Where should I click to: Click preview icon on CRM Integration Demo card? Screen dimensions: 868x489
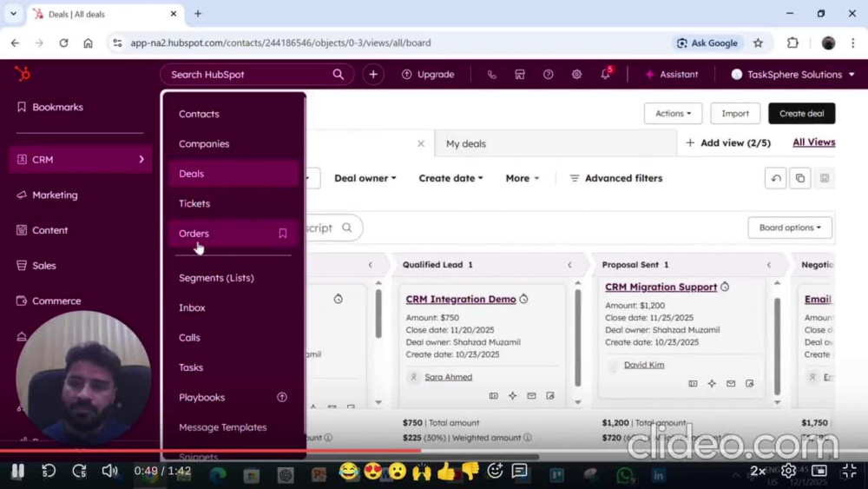(494, 396)
